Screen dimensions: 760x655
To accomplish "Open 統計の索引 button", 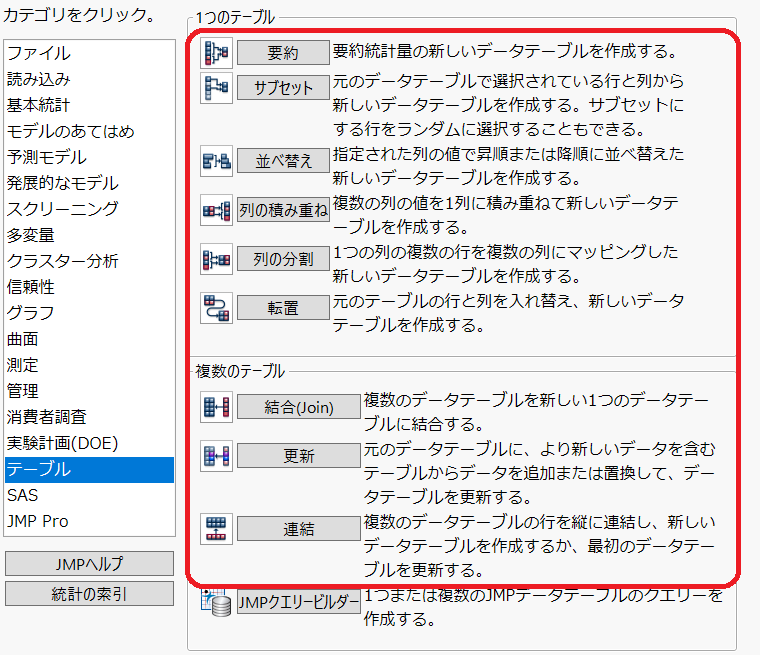I will coord(89,594).
